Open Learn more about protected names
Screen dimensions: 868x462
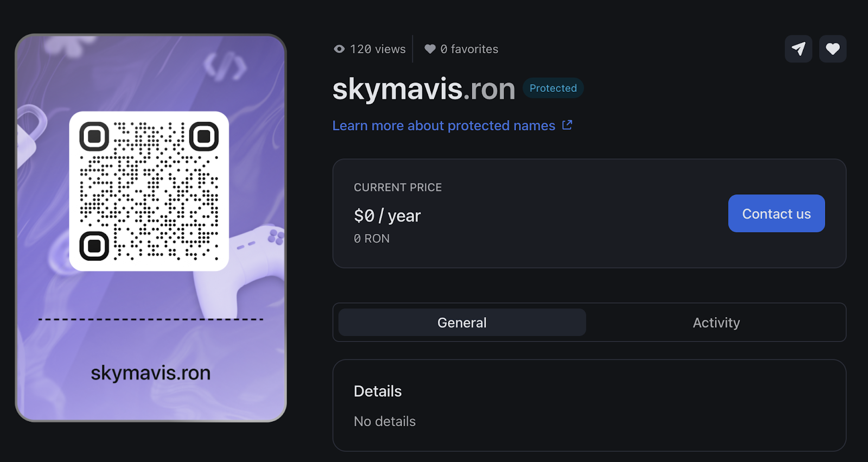click(444, 125)
